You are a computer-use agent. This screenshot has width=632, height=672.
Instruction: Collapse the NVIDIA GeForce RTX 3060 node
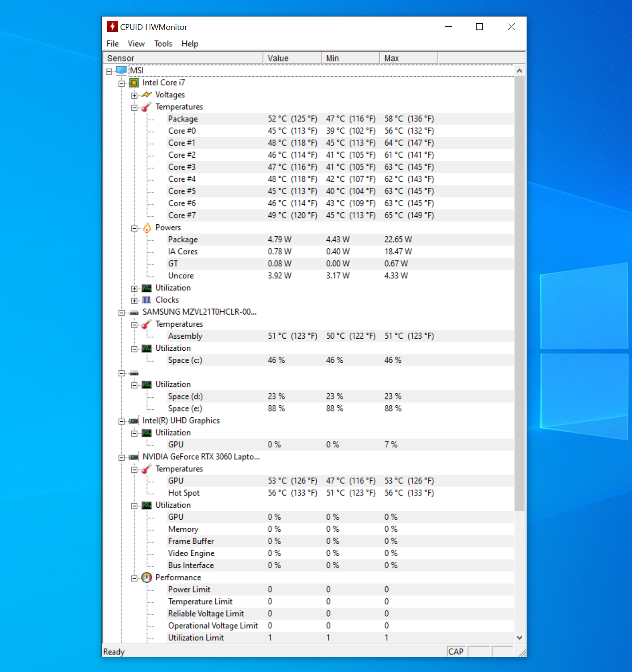pyautogui.click(x=121, y=457)
